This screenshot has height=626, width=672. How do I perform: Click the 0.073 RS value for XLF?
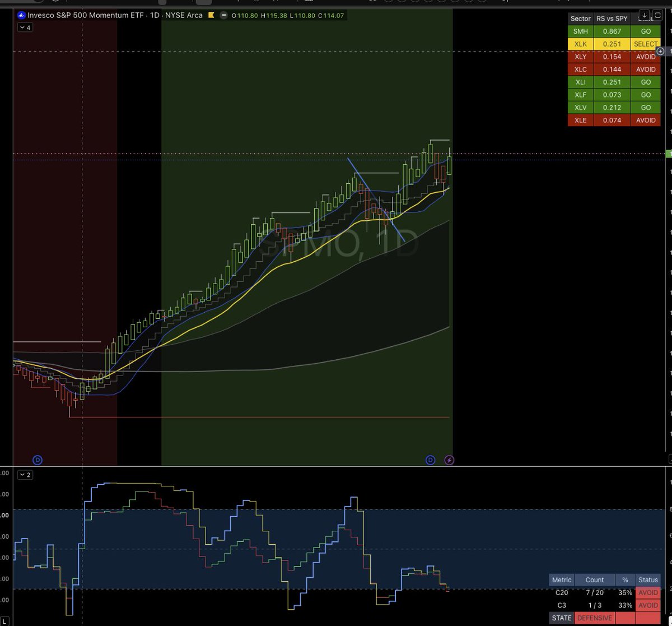pos(612,95)
